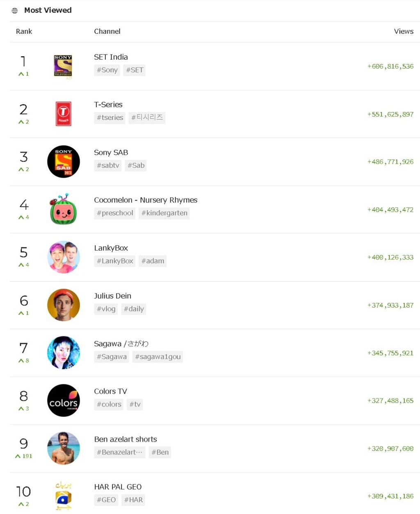Open the T-Series red logo icon
Viewport: 420px width, 514px height.
coord(63,114)
